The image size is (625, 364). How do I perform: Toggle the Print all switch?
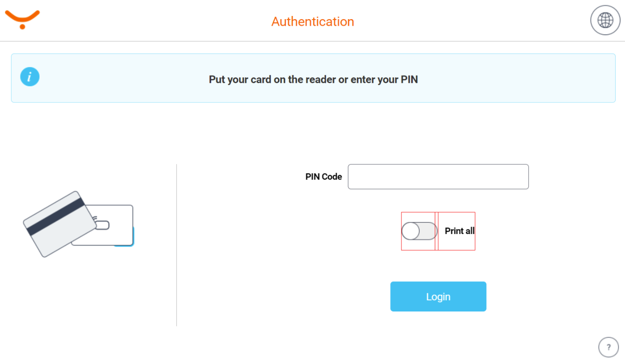[x=419, y=231]
